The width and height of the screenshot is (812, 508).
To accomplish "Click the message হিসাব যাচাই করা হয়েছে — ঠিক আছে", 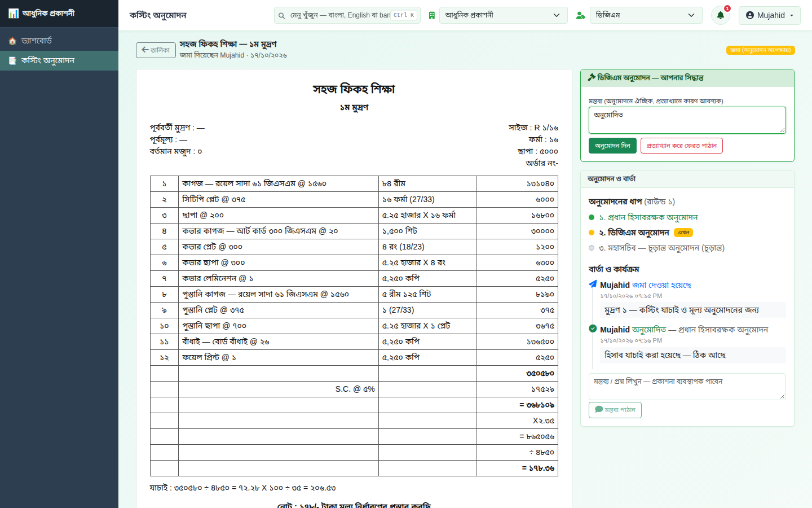I will [693, 355].
